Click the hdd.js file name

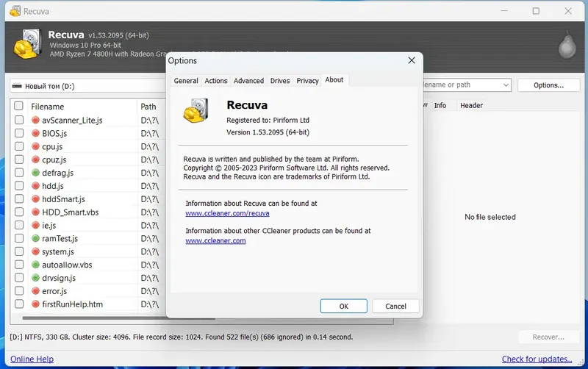click(x=53, y=186)
